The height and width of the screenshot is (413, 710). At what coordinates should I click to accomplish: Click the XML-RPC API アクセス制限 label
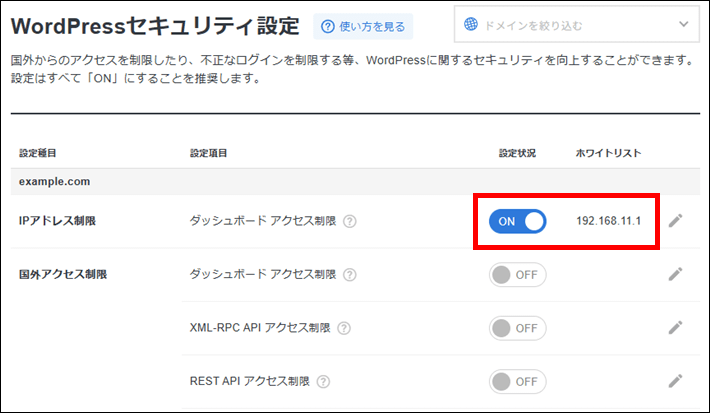tap(260, 328)
